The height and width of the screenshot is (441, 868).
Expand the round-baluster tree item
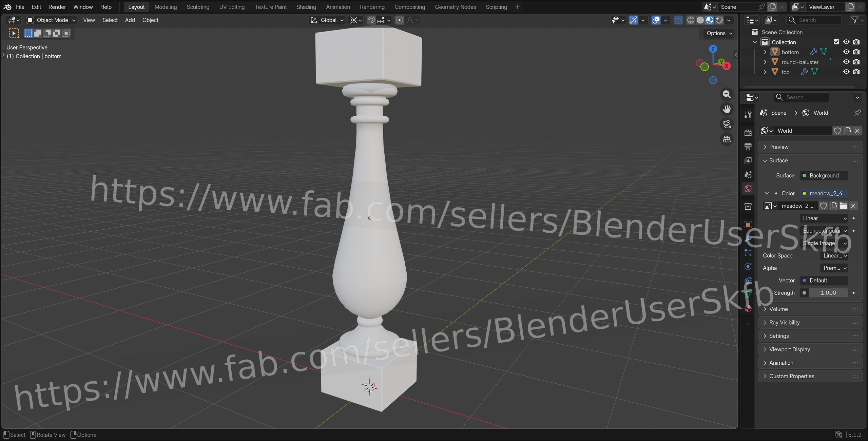[765, 62]
